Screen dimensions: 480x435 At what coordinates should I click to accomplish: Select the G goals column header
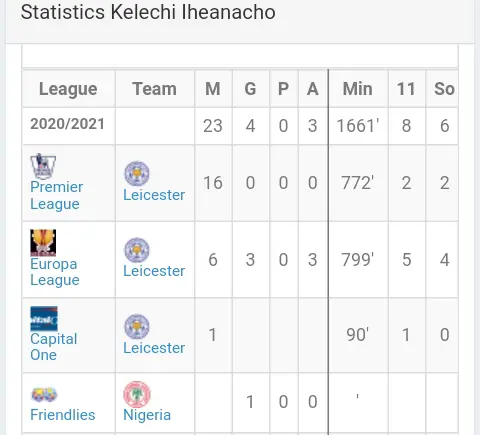point(250,89)
